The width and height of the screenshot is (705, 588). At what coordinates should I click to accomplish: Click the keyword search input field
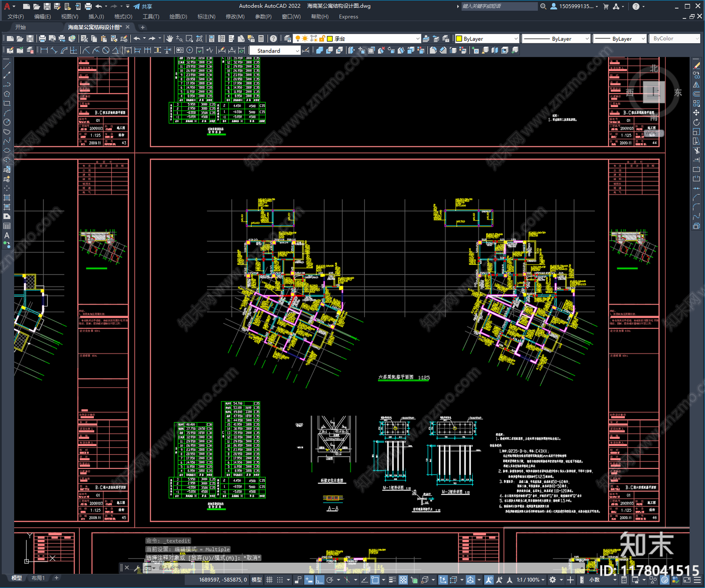[499, 6]
